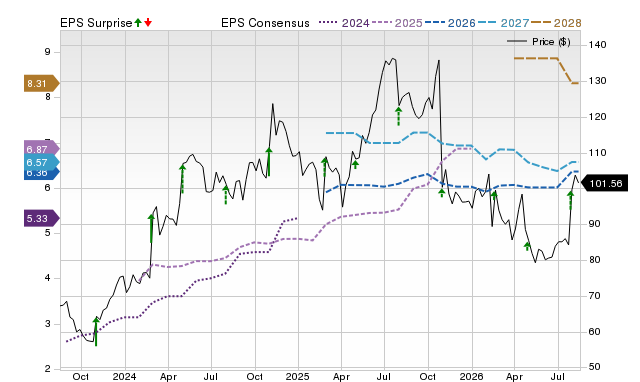640x382 pixels.
Task: Click the surprise arrow below the 2025 summer price peak
Action: pos(398,116)
